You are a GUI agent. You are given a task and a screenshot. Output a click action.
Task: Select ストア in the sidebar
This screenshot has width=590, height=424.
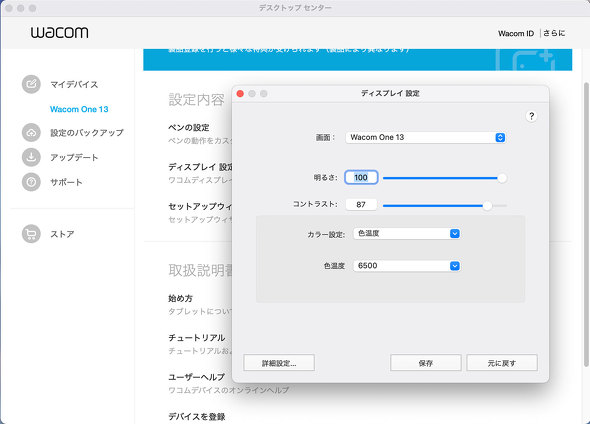point(62,234)
